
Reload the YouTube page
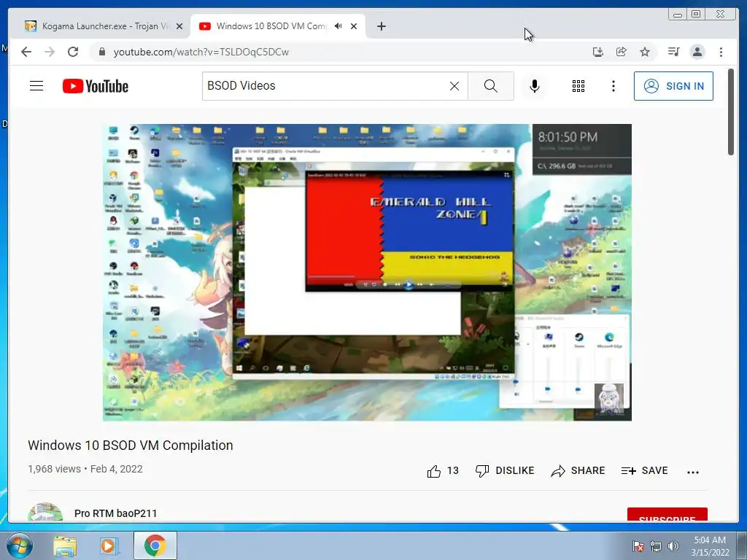(73, 52)
